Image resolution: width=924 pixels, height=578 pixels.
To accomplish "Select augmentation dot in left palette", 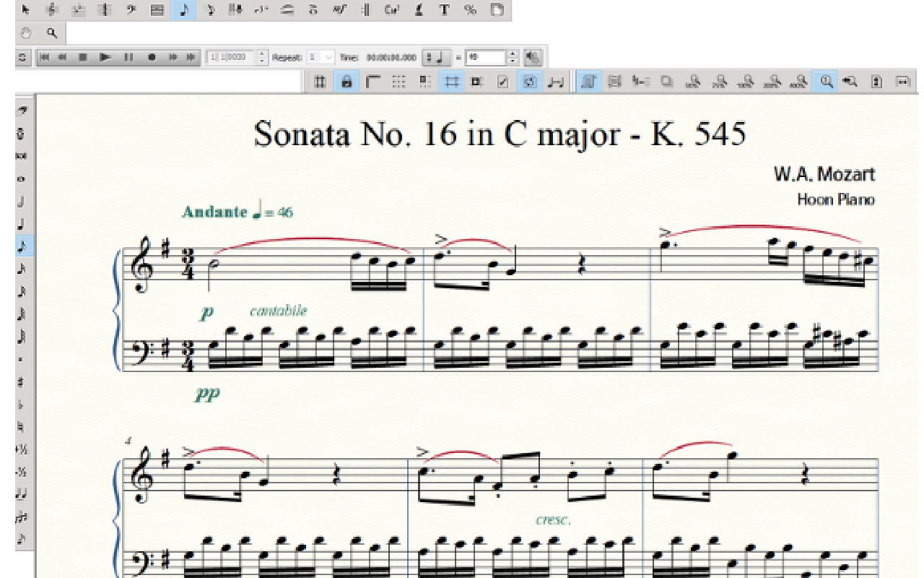I will tap(22, 359).
